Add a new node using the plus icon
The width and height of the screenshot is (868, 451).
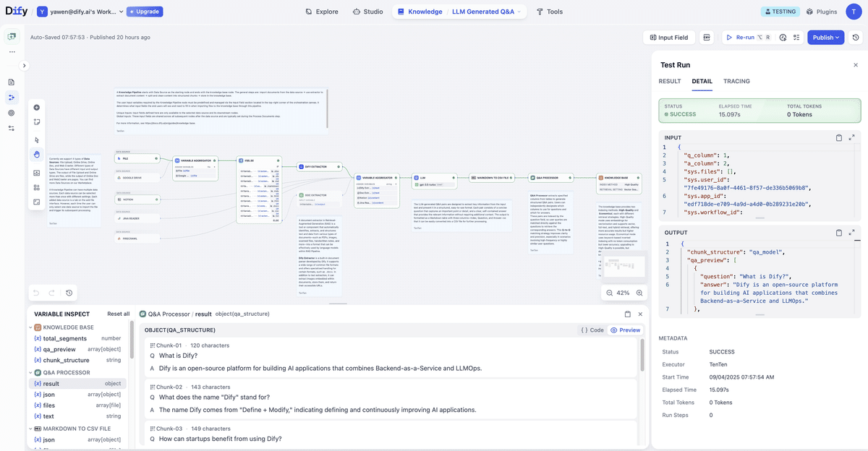pyautogui.click(x=36, y=107)
